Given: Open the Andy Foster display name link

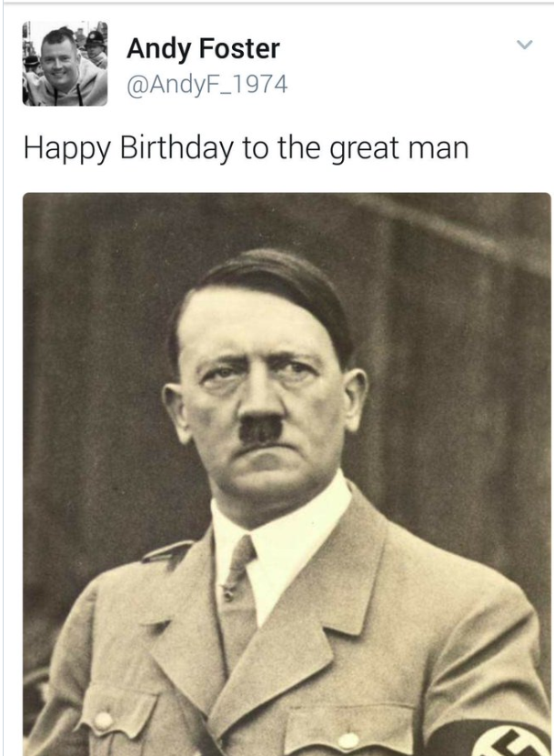Looking at the screenshot, I should point(203,49).
